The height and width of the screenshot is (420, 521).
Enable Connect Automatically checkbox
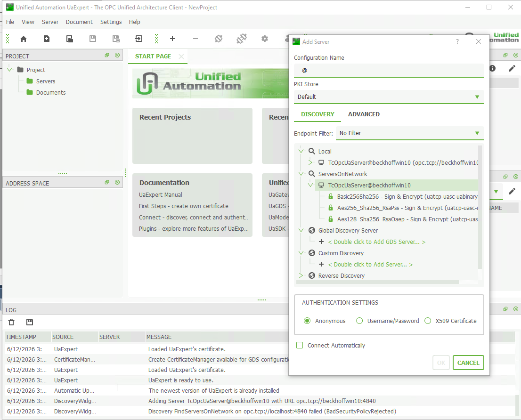click(x=300, y=345)
